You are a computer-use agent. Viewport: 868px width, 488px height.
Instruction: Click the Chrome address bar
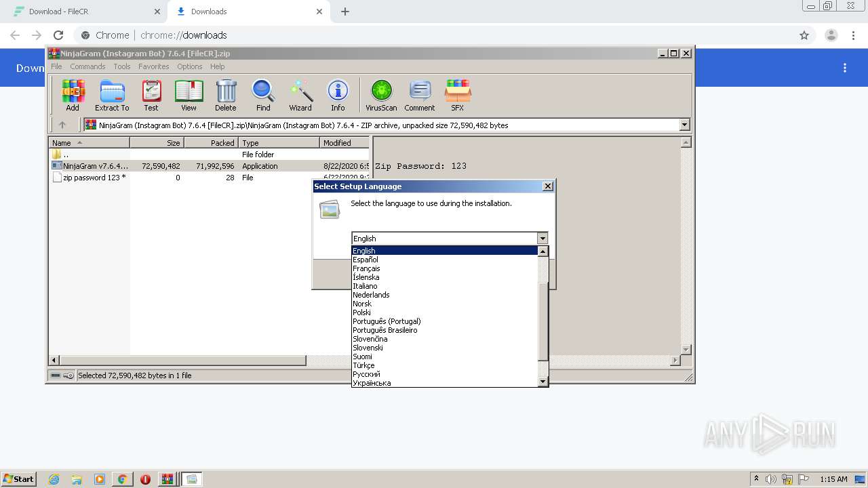[434, 35]
